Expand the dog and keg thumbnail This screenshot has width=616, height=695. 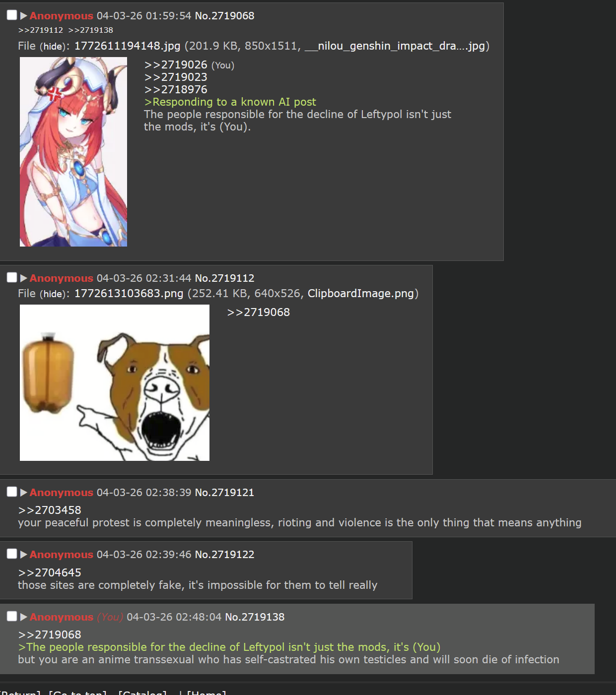[115, 382]
